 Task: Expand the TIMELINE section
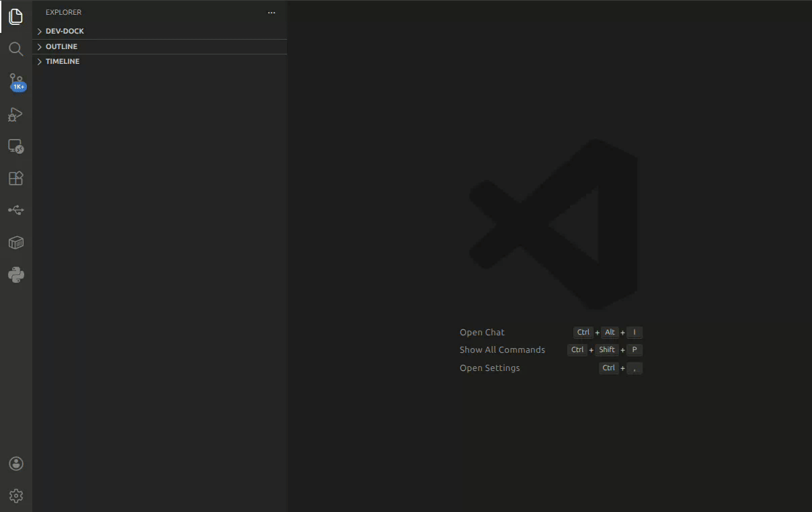coord(160,61)
